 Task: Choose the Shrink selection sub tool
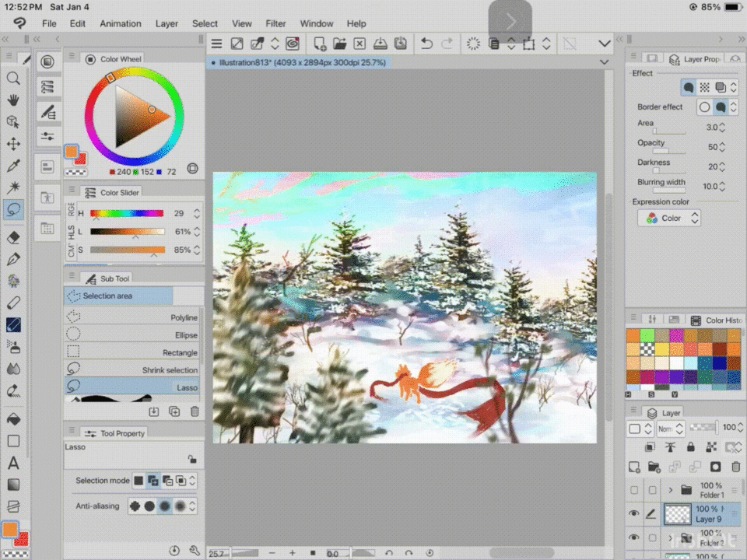[132, 369]
